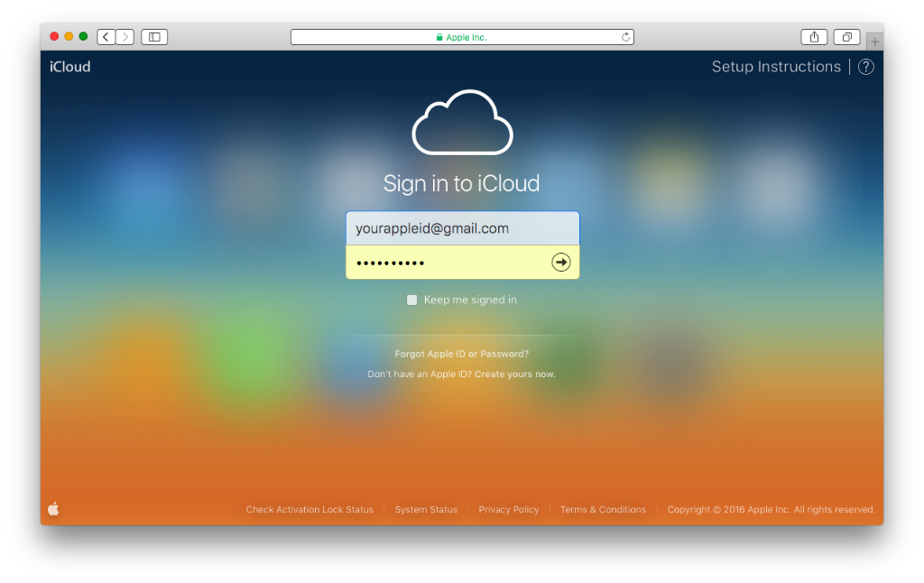Maximize window with green button
Viewport: 924px width, 583px height.
click(84, 36)
